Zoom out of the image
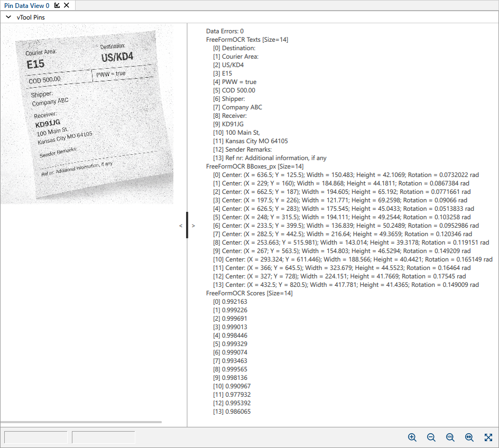The image size is (499, 448). [x=431, y=437]
